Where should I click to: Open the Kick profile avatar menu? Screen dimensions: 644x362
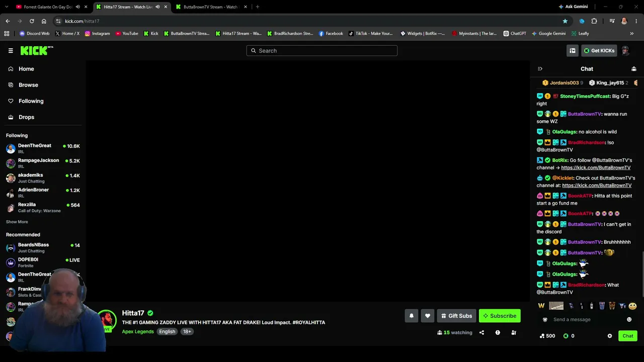[625, 51]
